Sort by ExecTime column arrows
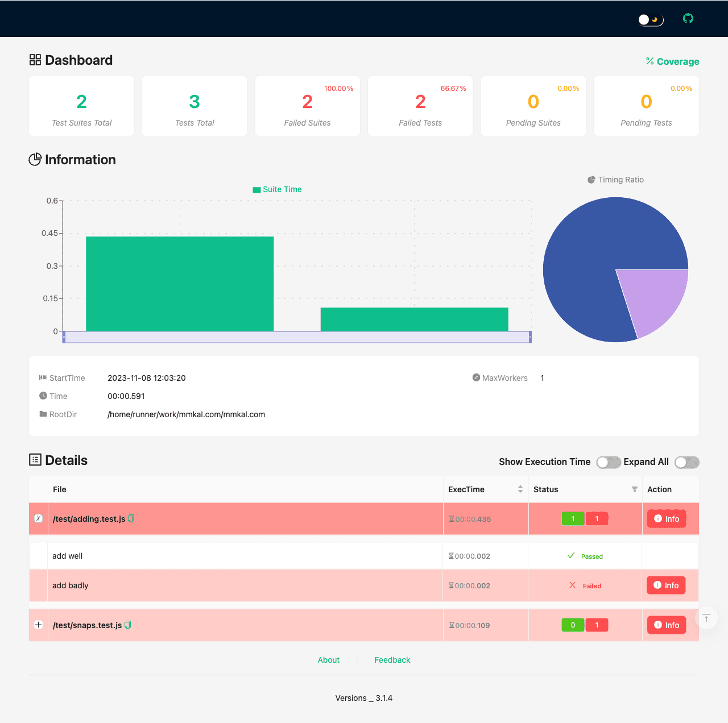 pyautogui.click(x=520, y=489)
